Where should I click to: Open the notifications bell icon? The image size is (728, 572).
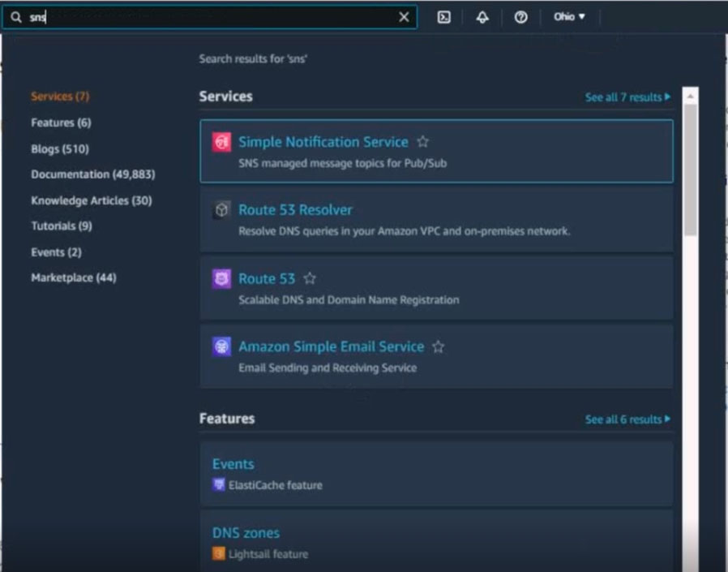point(482,17)
